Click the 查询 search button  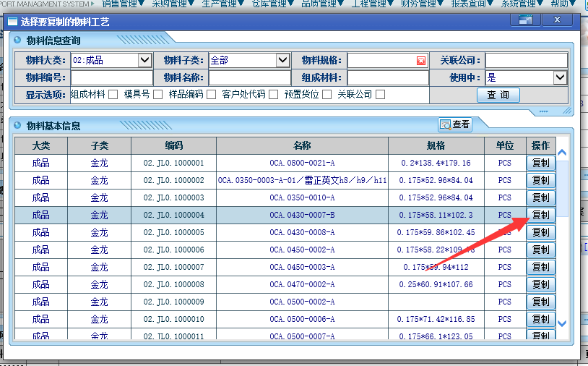coord(498,95)
